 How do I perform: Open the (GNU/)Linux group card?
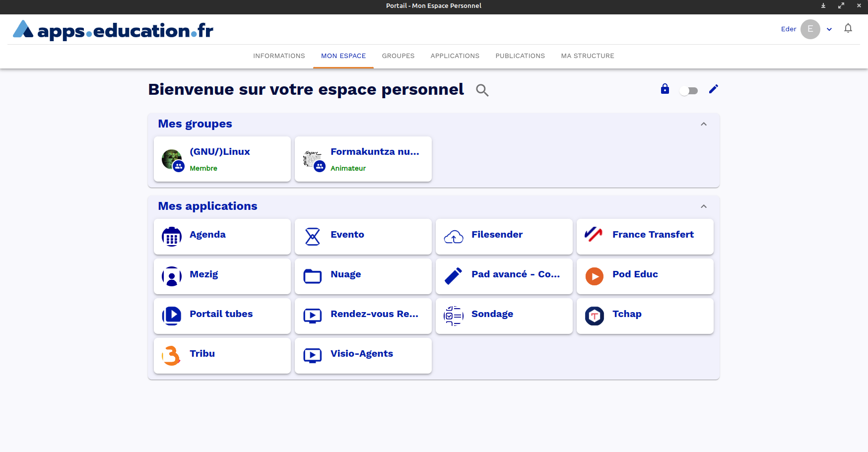[222, 159]
